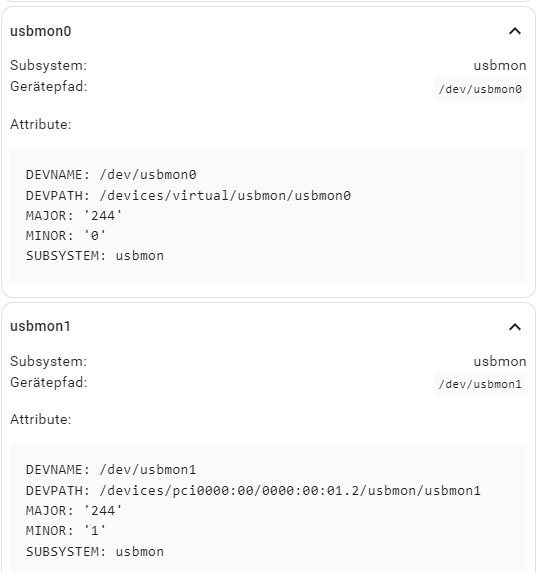This screenshot has height=573, width=547.
Task: Select the /dev/usbmon0 device path chip
Action: (x=480, y=89)
